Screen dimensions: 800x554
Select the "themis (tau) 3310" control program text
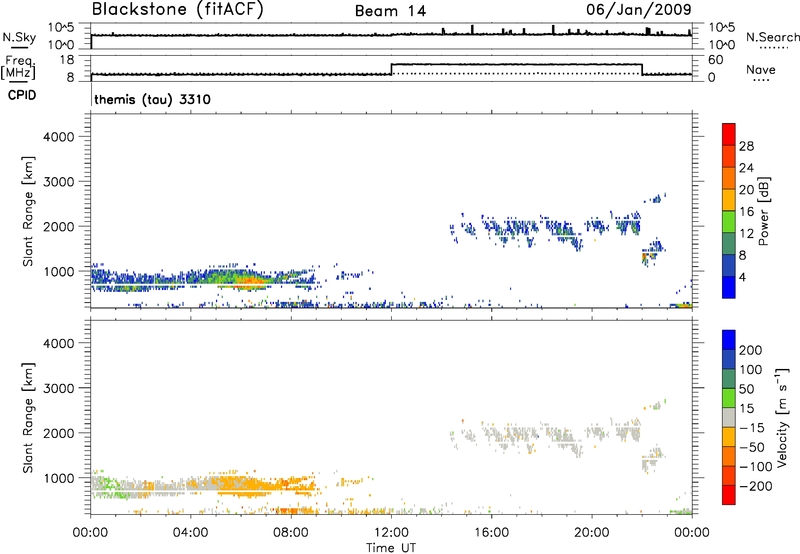point(152,99)
